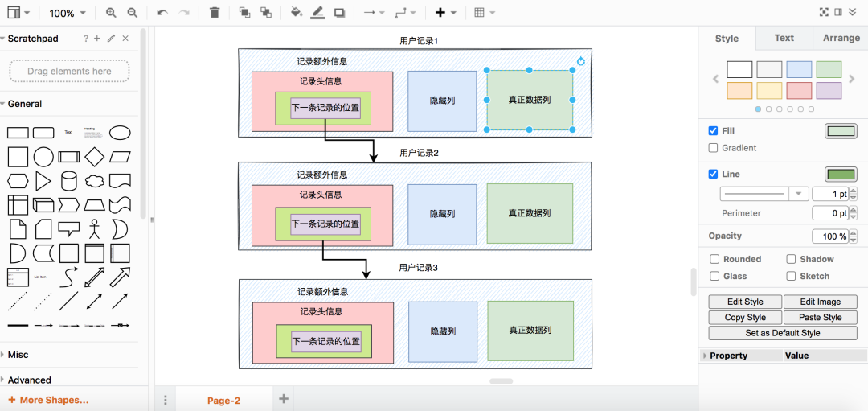Zoom in using the magnifier plus icon
Image resolution: width=868 pixels, height=411 pixels.
[111, 13]
